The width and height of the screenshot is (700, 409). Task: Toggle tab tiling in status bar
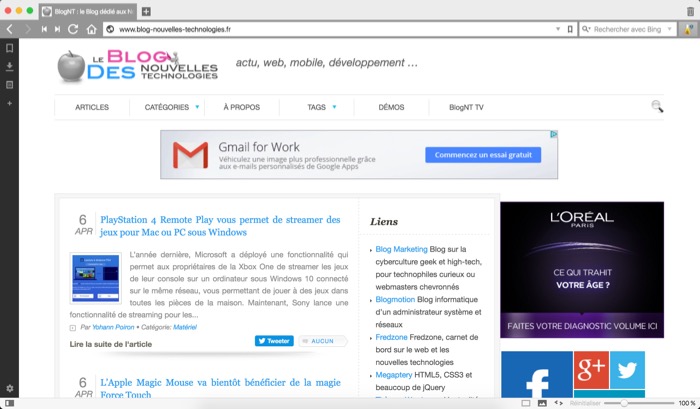(x=526, y=403)
